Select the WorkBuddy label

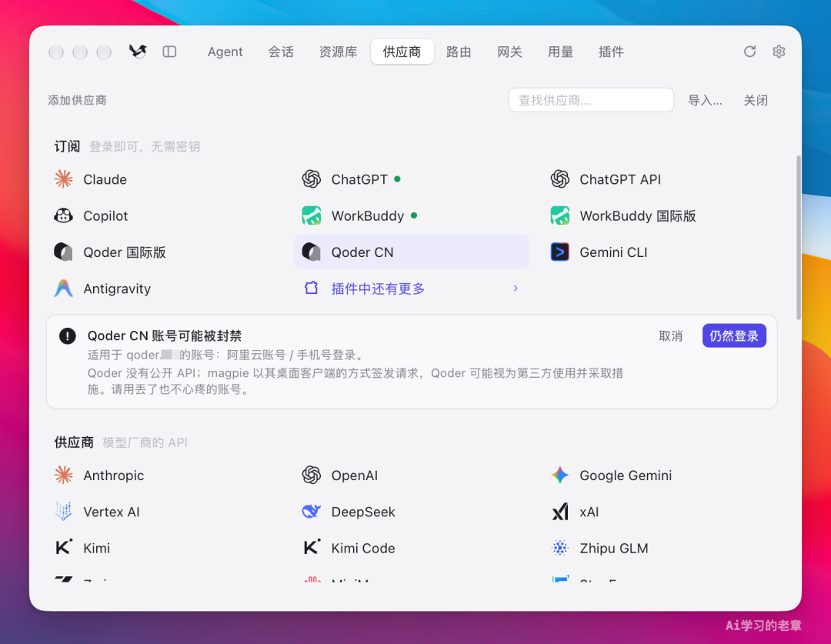(x=368, y=216)
